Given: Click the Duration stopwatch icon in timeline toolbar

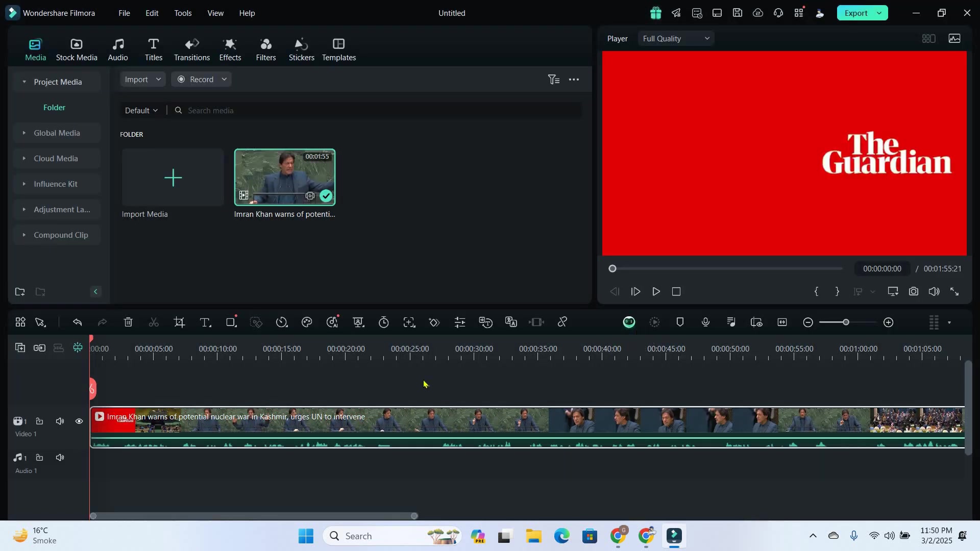Looking at the screenshot, I should [x=384, y=322].
